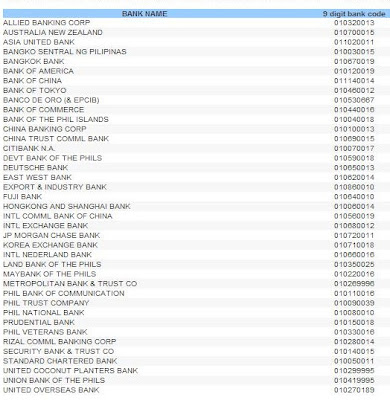
Task: Click the bank code beside CITIBANK N.A.
Action: [354, 149]
